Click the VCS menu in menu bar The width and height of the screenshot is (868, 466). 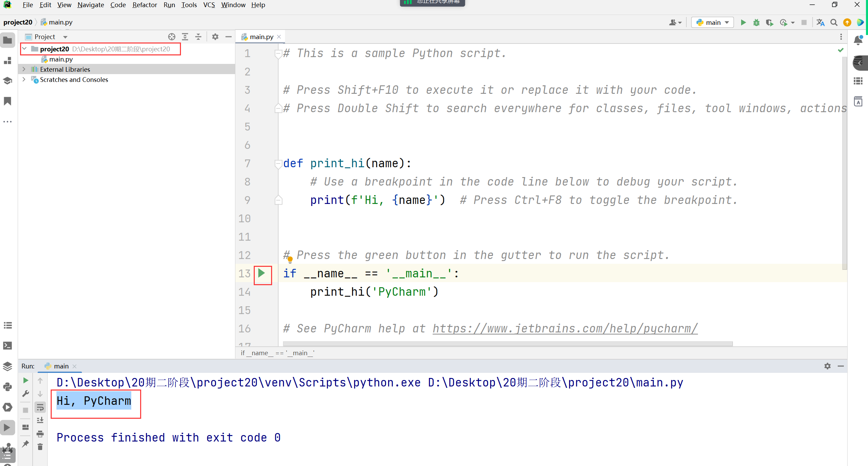point(209,5)
